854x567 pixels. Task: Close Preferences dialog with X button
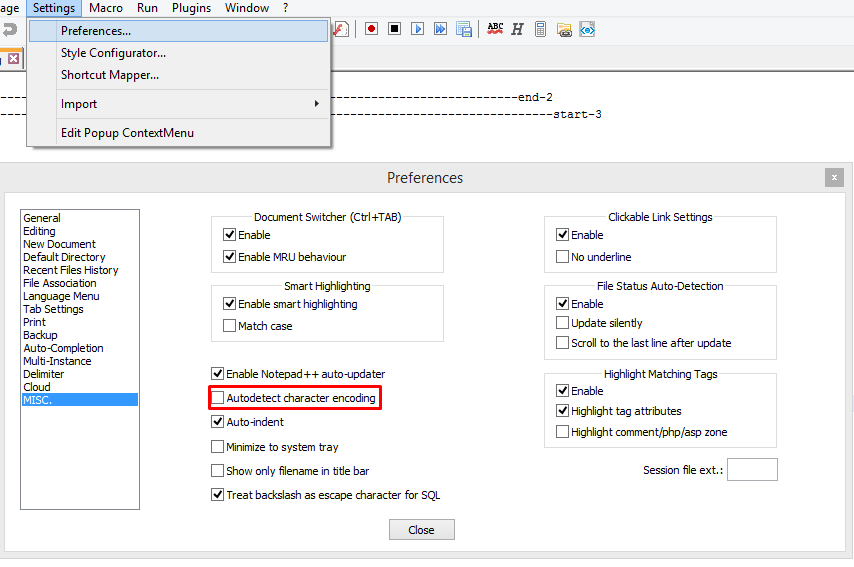click(x=834, y=178)
